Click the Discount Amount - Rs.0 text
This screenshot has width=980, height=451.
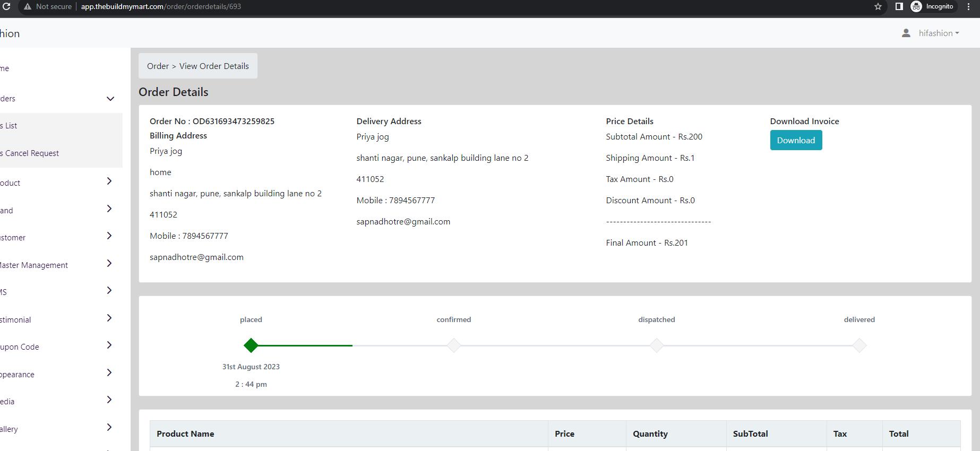click(x=650, y=201)
